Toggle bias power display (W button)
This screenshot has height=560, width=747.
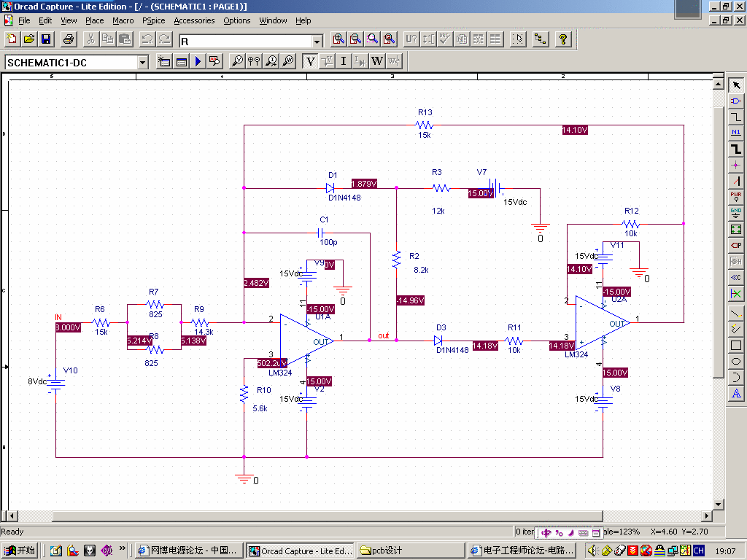point(377,61)
